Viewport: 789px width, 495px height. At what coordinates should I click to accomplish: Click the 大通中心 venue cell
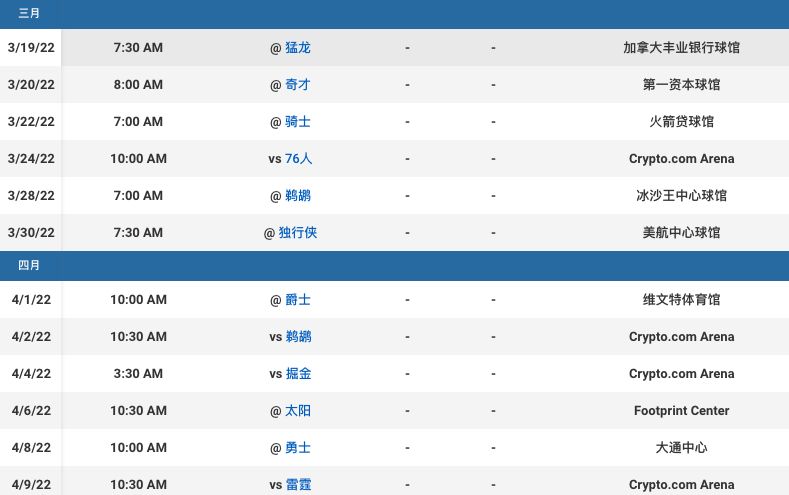point(681,447)
